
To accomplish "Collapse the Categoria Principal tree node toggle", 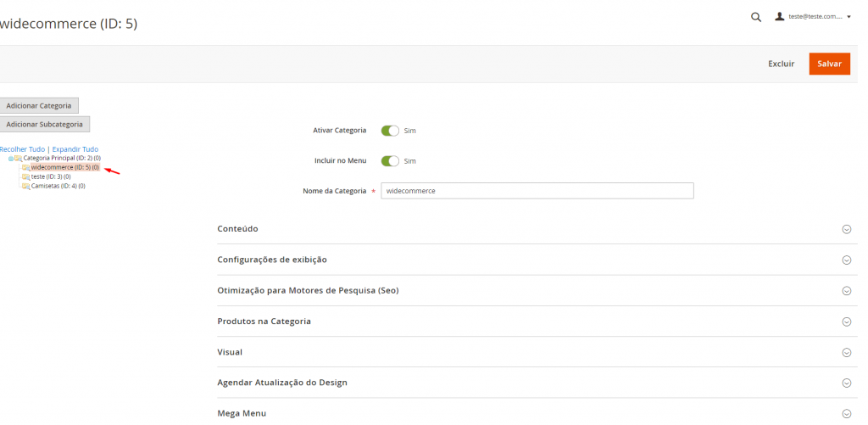I will click(11, 159).
